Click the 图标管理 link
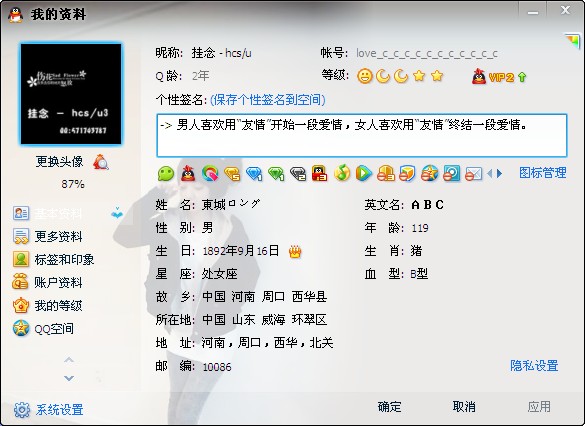This screenshot has height=426, width=585. coord(543,173)
